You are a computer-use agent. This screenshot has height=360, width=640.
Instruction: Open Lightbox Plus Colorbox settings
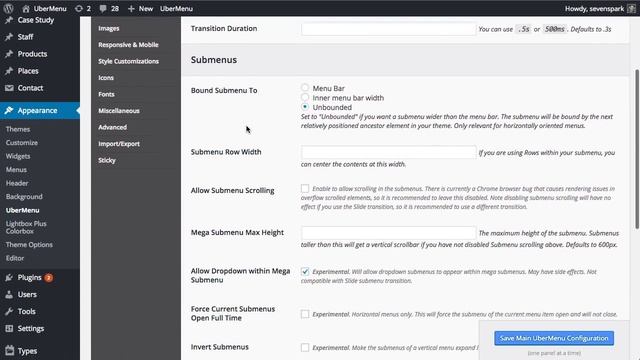26,227
